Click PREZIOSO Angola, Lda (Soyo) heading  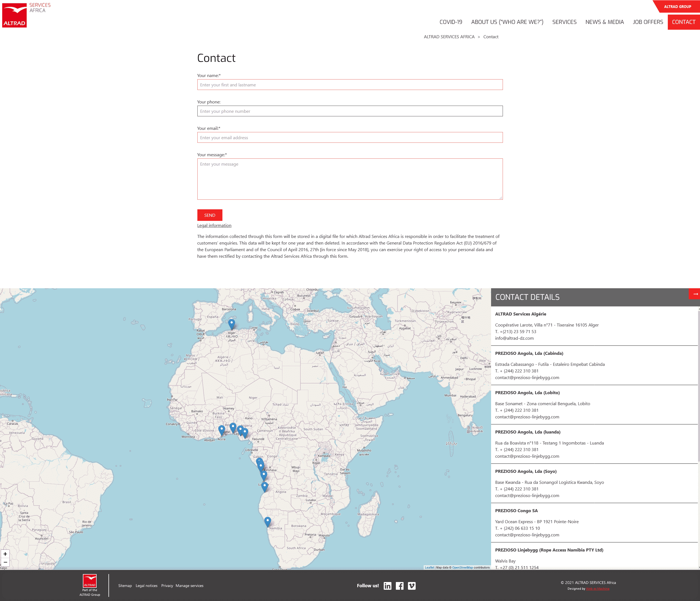point(526,471)
